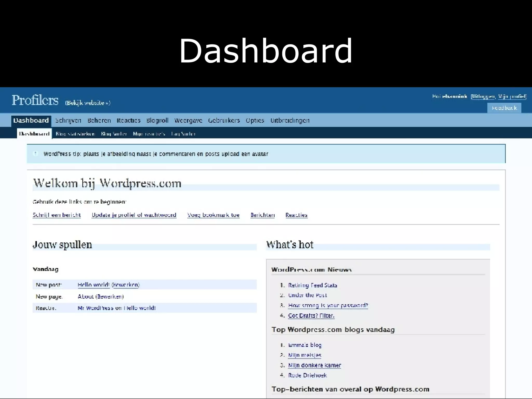532x399 pixels.
Task: Click the Profilers site title
Action: [x=35, y=100]
